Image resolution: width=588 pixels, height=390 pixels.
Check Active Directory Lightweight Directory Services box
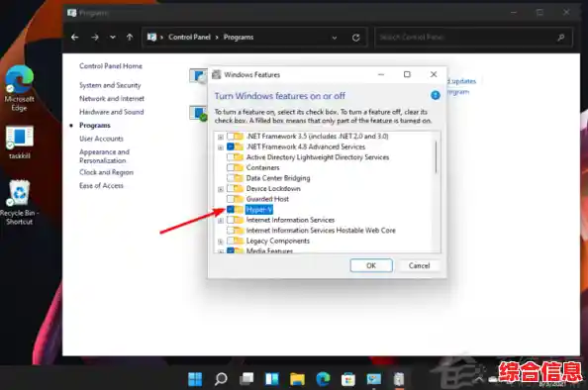pos(231,157)
